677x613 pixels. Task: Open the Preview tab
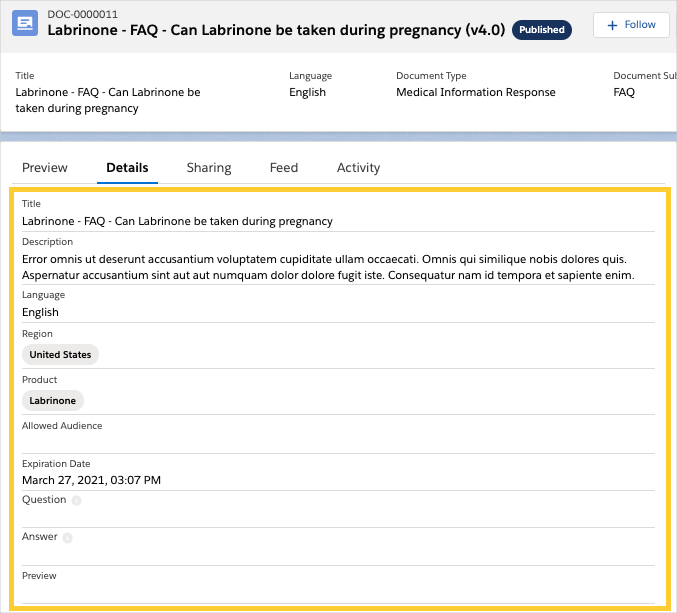[45, 168]
